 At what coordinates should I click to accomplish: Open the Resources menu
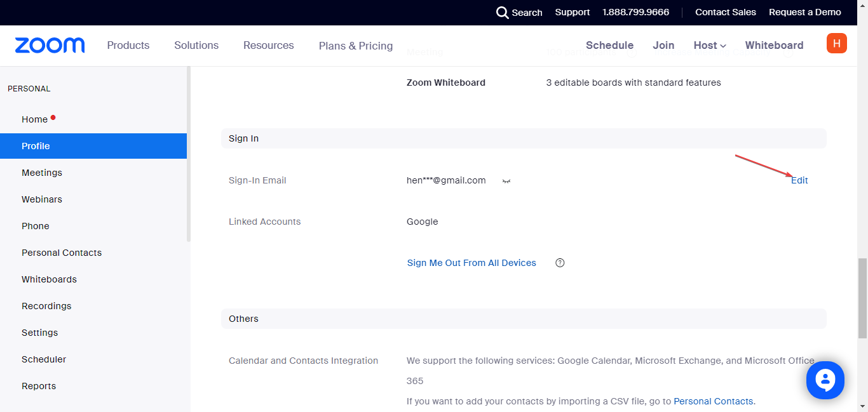coord(268,45)
